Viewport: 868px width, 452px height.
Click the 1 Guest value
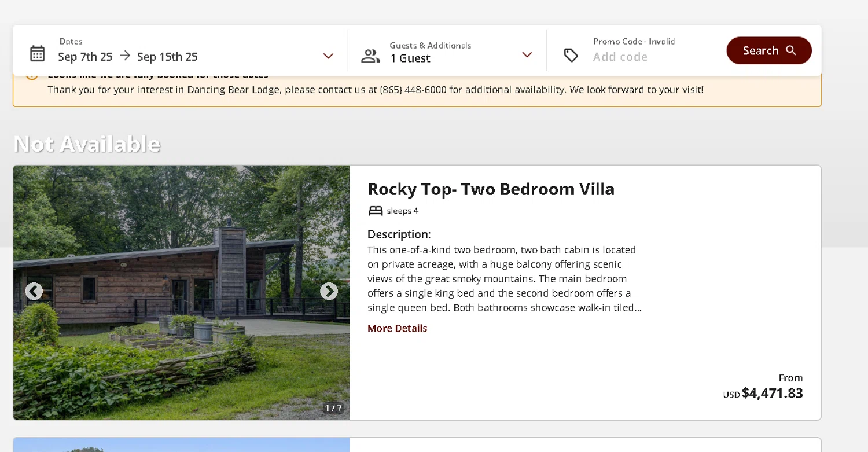(410, 58)
